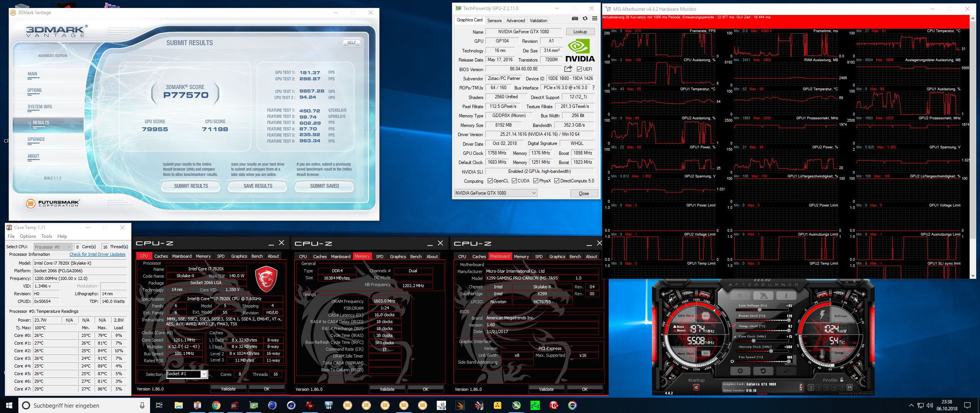The width and height of the screenshot is (980, 413).
Task: Click the Memory Clock slider in Afterburner
Action: click(x=763, y=351)
